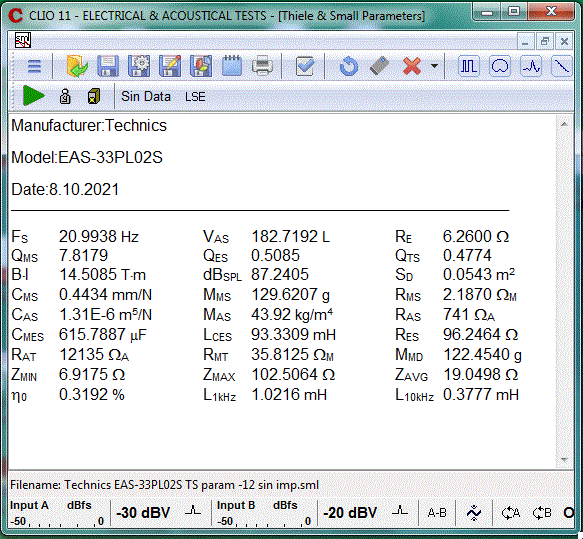Start measurement with green Go arrow
The width and height of the screenshot is (583, 539).
[33, 96]
